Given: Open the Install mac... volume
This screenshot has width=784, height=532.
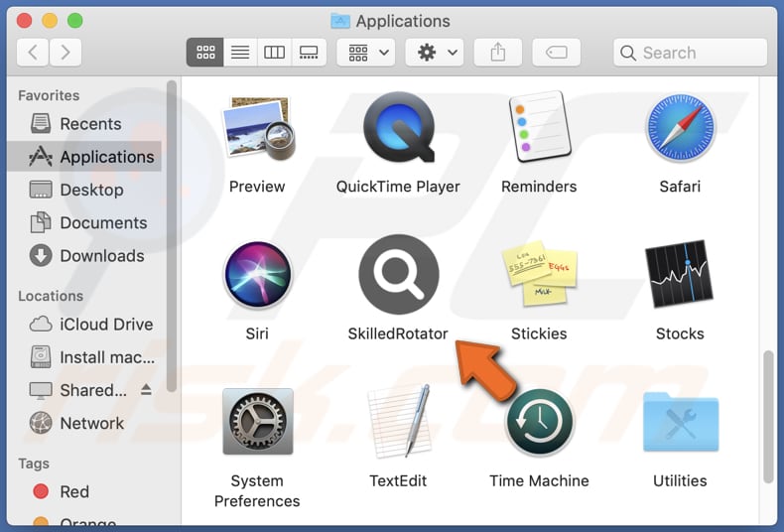Looking at the screenshot, I should [x=85, y=357].
